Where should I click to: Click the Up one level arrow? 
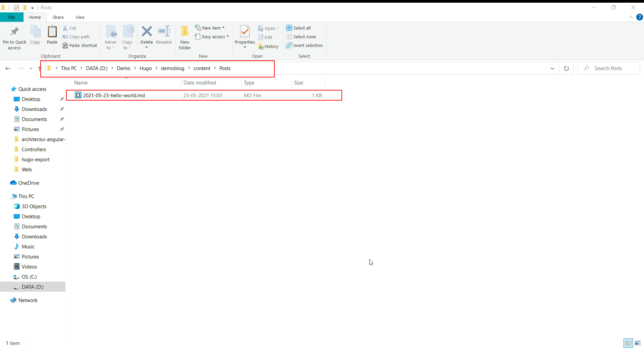tap(39, 68)
